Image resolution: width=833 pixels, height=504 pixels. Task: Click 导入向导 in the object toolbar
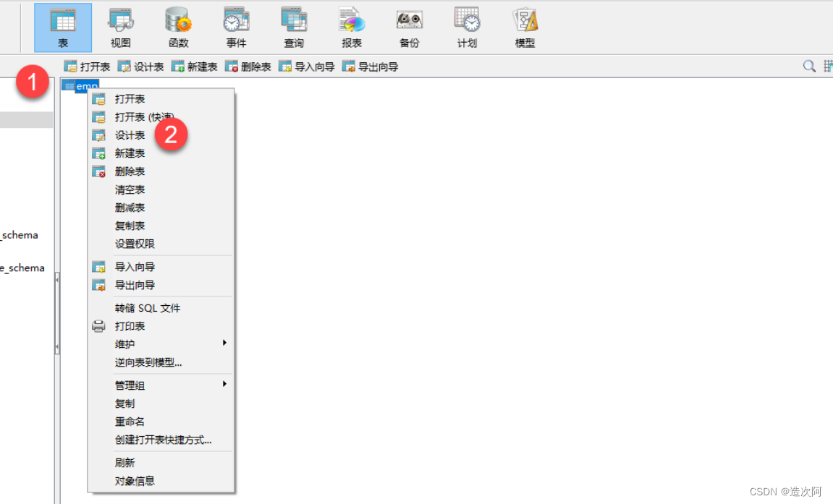[307, 67]
